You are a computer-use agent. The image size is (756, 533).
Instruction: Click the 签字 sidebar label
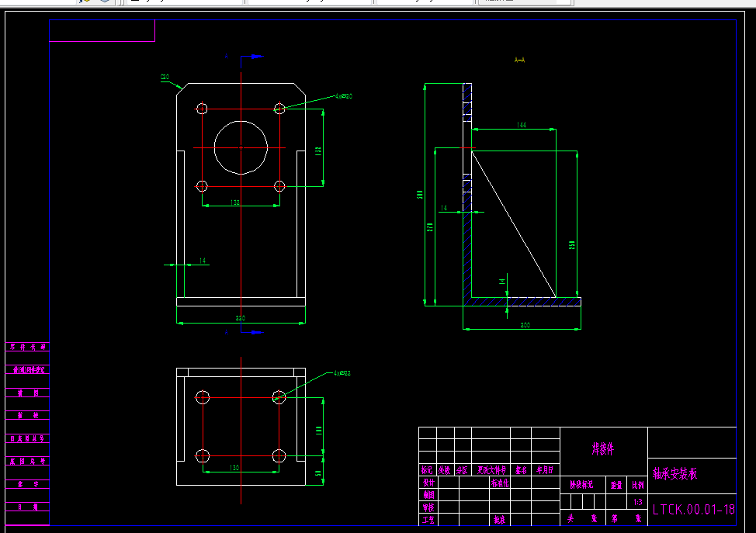[x=27, y=484]
